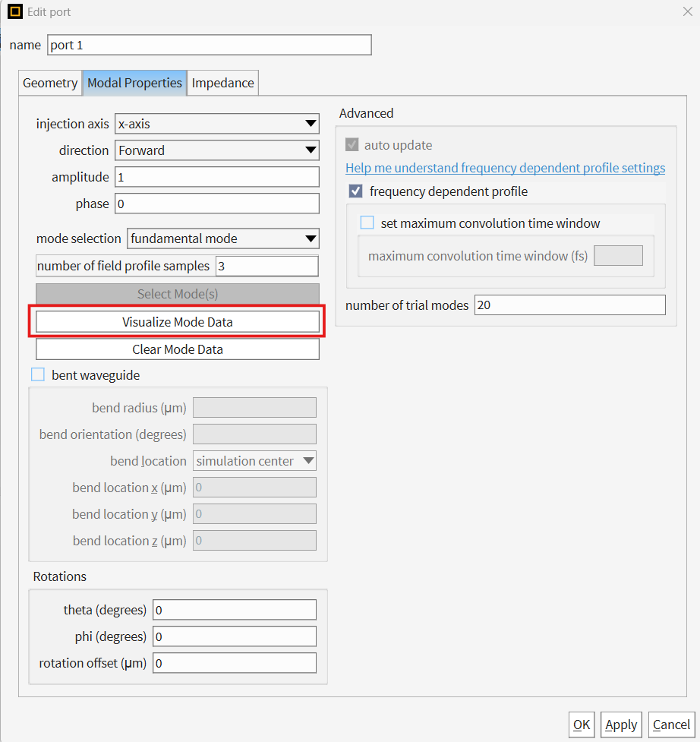The height and width of the screenshot is (742, 700).
Task: Edit number of field profile samples
Action: tap(266, 266)
